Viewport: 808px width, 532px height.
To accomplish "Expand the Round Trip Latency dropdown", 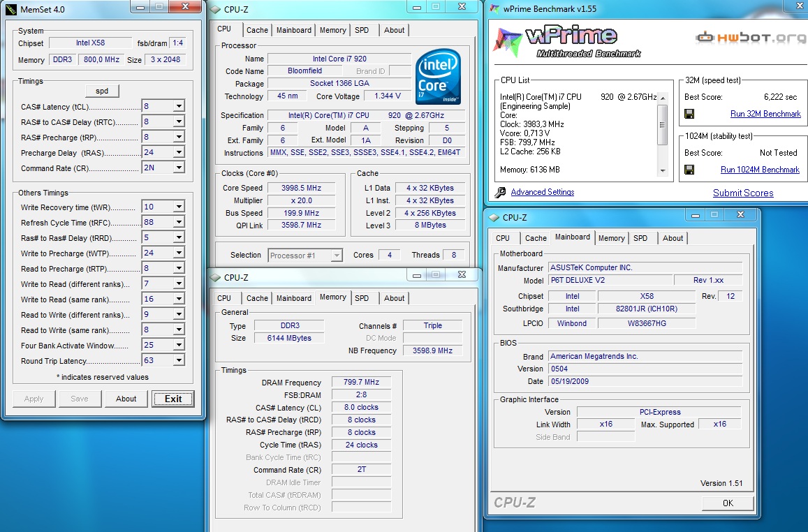I will [178, 360].
